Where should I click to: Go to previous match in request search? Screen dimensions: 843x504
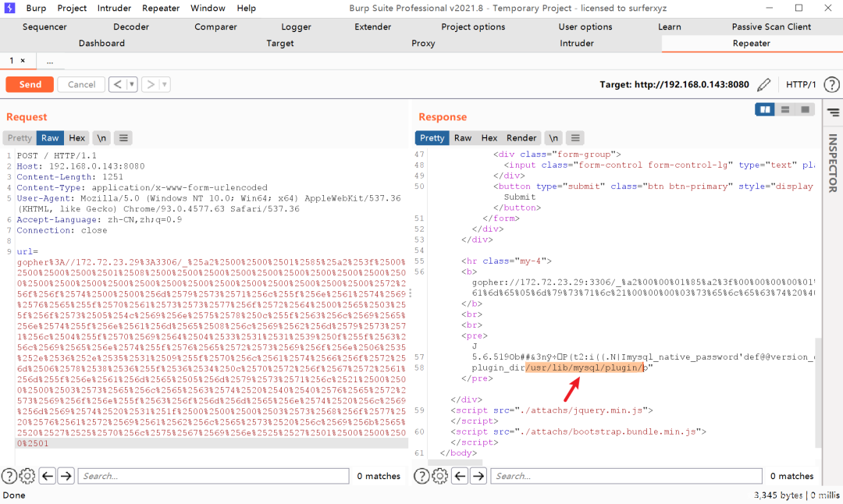[x=48, y=475]
